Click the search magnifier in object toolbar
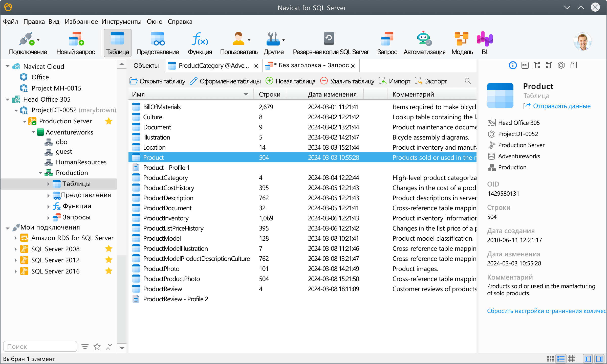Viewport: 607px width, 364px height. coord(468,81)
